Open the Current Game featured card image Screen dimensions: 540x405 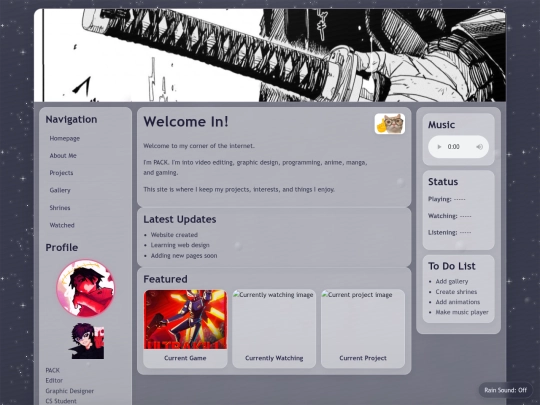(x=185, y=319)
